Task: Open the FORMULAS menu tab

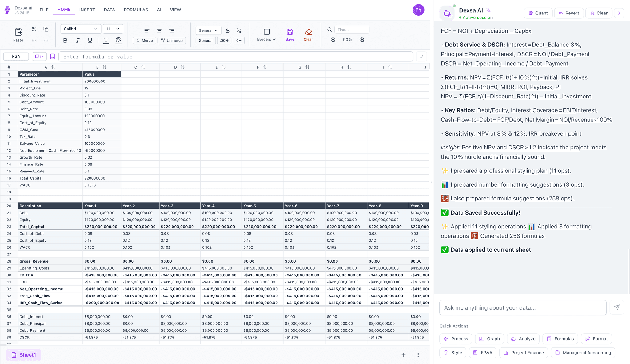Action: (x=136, y=10)
